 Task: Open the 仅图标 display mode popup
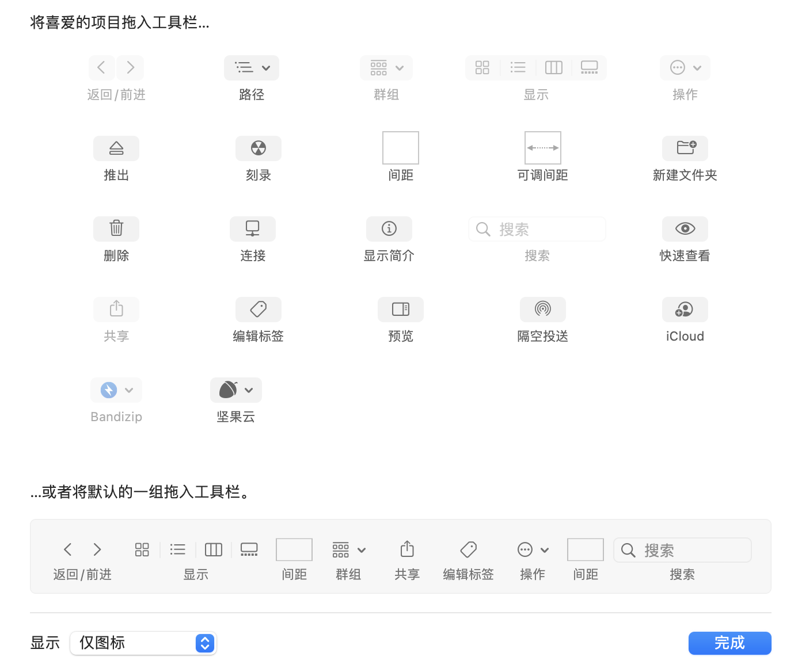click(143, 643)
